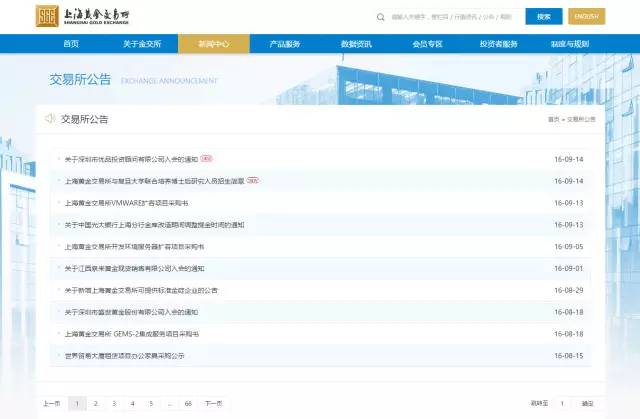The width and height of the screenshot is (640, 419).
Task: Click the 上一页 previous page button
Action: (51, 403)
